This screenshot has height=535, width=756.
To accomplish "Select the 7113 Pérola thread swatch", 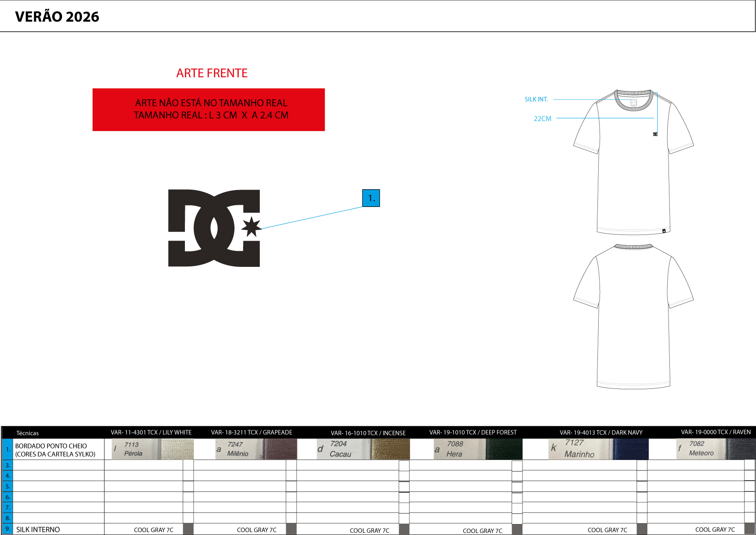I will click(153, 449).
